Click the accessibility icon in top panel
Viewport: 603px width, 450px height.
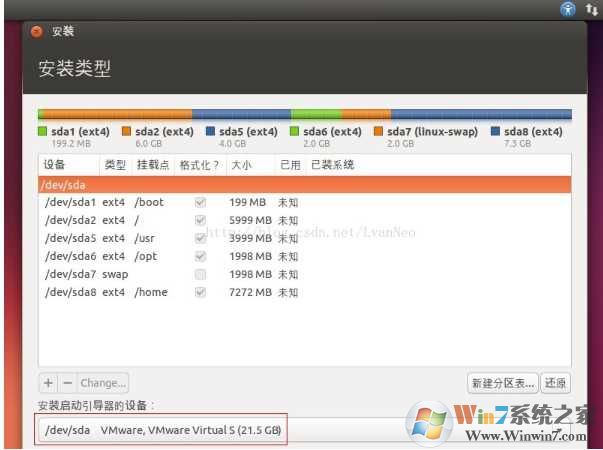[568, 8]
